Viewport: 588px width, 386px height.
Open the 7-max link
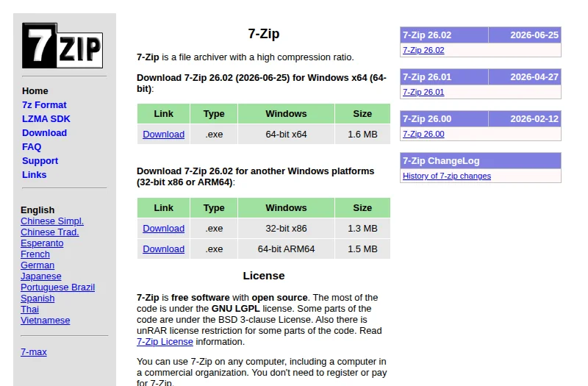(x=34, y=352)
